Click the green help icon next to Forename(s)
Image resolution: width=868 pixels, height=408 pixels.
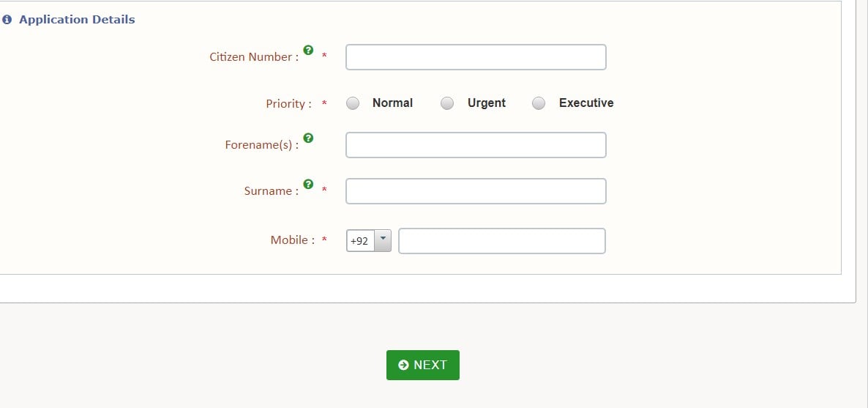[308, 138]
